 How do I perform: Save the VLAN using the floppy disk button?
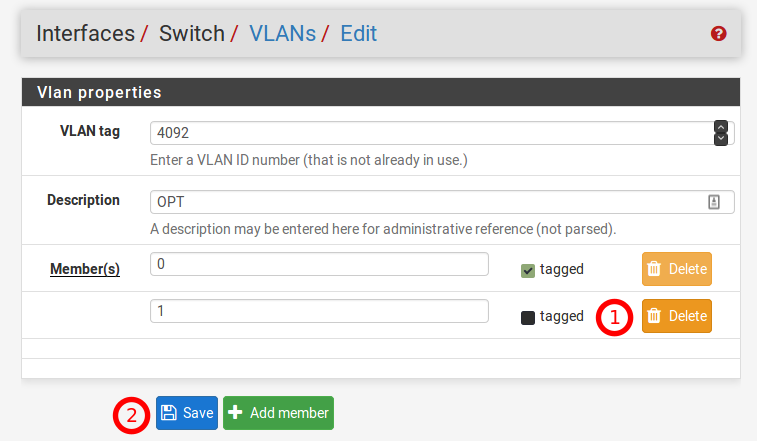187,413
